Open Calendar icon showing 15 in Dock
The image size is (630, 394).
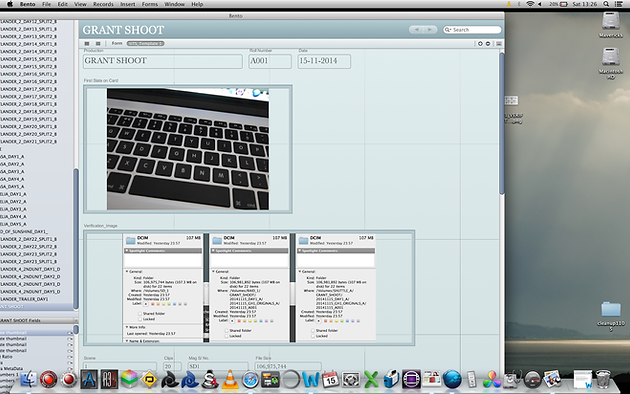(331, 380)
